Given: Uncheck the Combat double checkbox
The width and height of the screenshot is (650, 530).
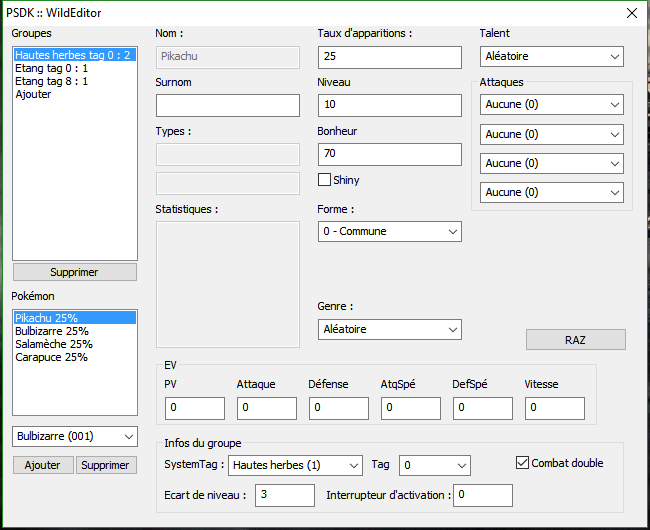Looking at the screenshot, I should pos(522,462).
